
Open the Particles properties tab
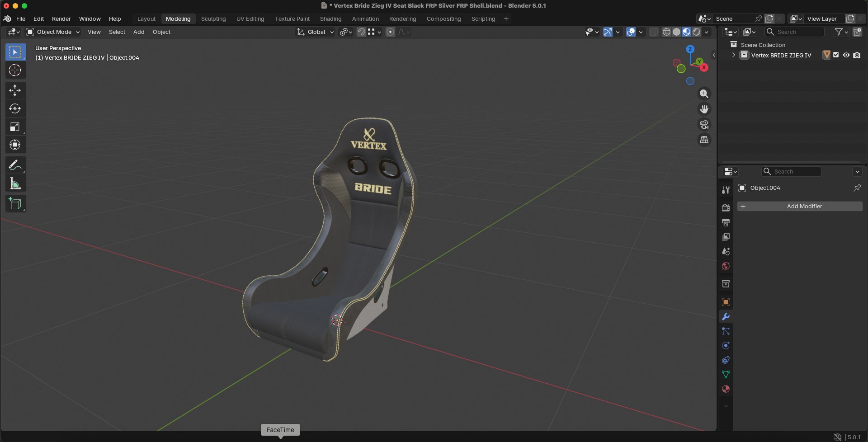click(x=726, y=331)
